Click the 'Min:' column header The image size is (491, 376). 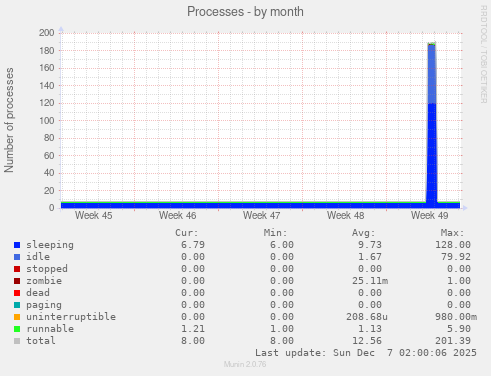point(275,233)
